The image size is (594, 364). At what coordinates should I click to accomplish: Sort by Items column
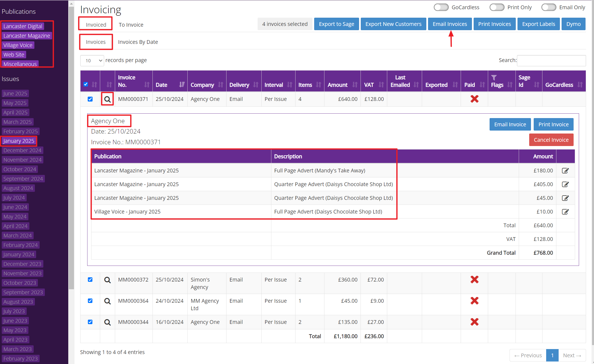pyautogui.click(x=310, y=81)
